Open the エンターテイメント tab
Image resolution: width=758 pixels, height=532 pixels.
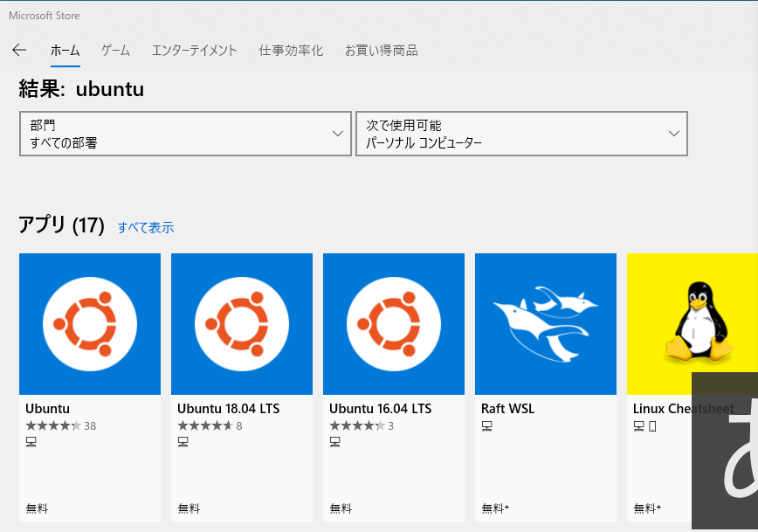(x=195, y=51)
